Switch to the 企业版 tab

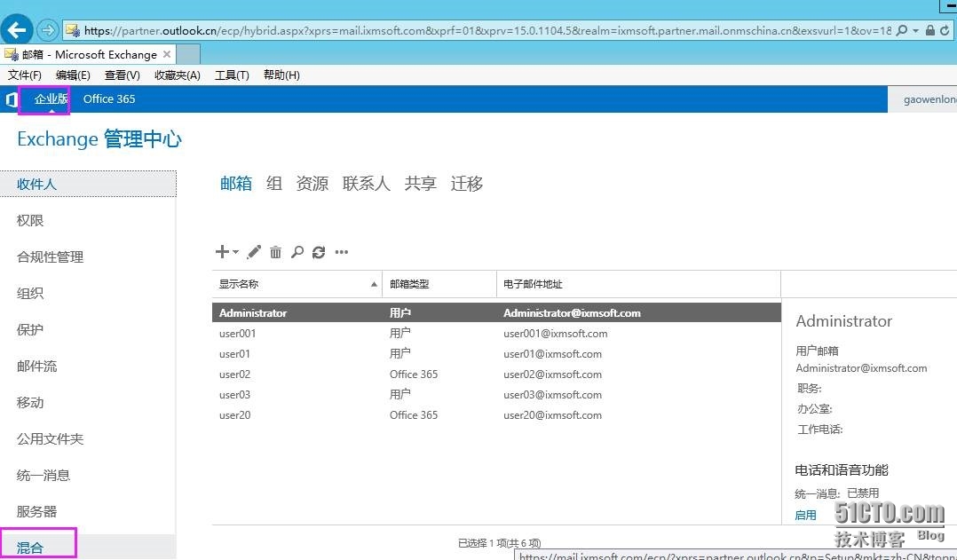coord(51,99)
